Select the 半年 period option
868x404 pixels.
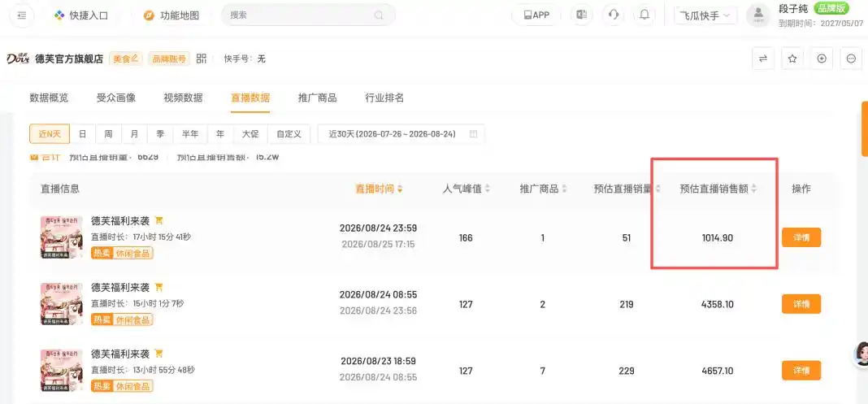pyautogui.click(x=190, y=134)
